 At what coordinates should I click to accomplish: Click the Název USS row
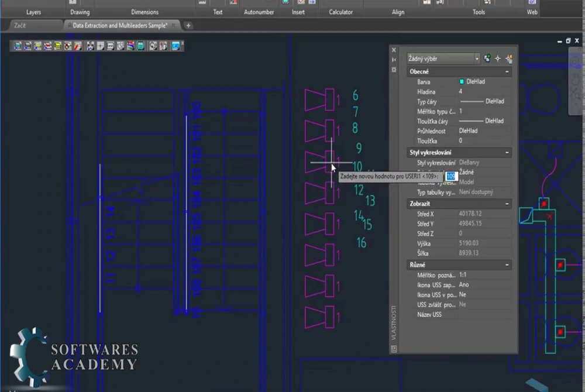click(459, 314)
